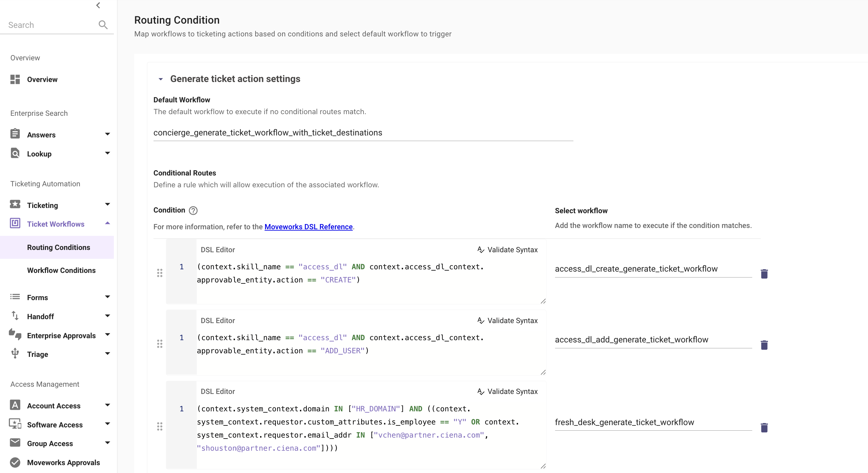Grab drag handle of first condition row
The image size is (868, 473).
(x=160, y=273)
